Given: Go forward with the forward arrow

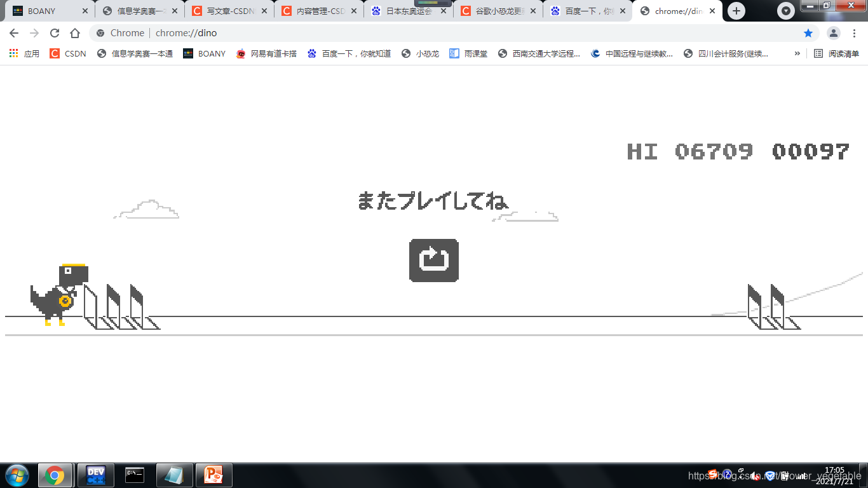Looking at the screenshot, I should tap(34, 33).
